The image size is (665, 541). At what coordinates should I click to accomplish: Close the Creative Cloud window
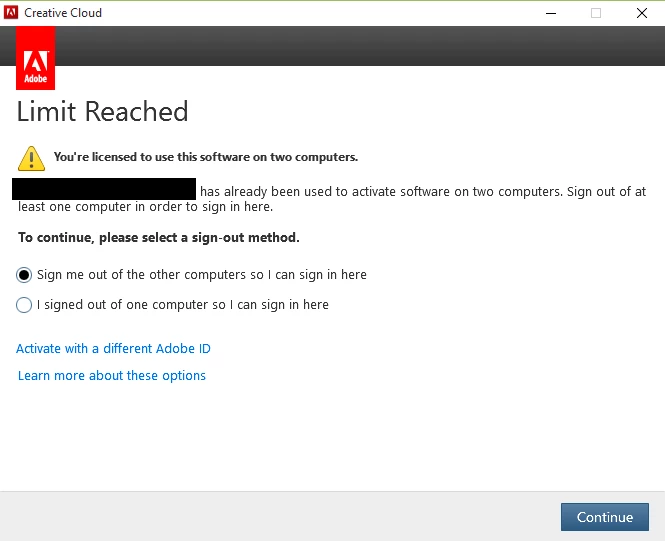642,13
